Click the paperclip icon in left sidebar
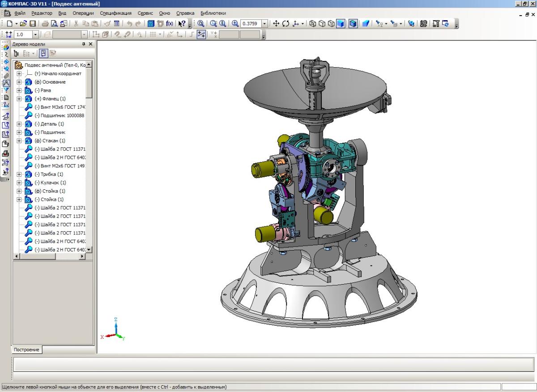Image resolution: width=537 pixels, height=392 pixels. (x=6, y=76)
